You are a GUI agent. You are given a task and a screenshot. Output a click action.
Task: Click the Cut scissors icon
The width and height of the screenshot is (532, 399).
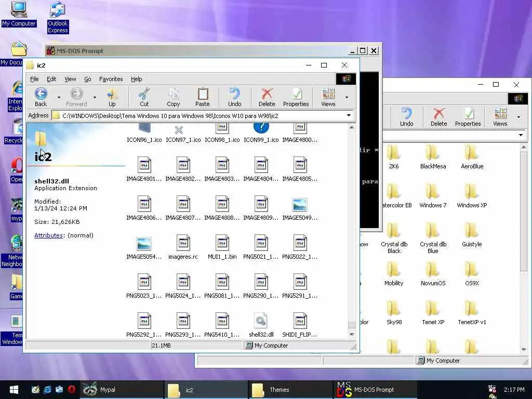pos(144,97)
